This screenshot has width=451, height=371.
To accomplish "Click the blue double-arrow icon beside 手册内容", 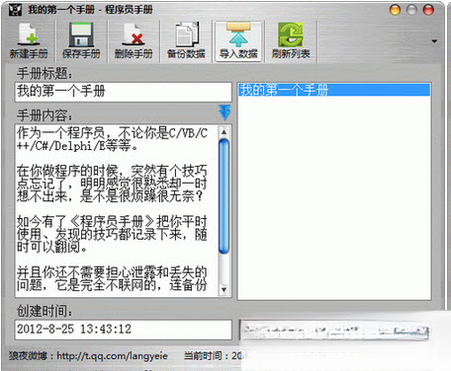I will coord(225,112).
